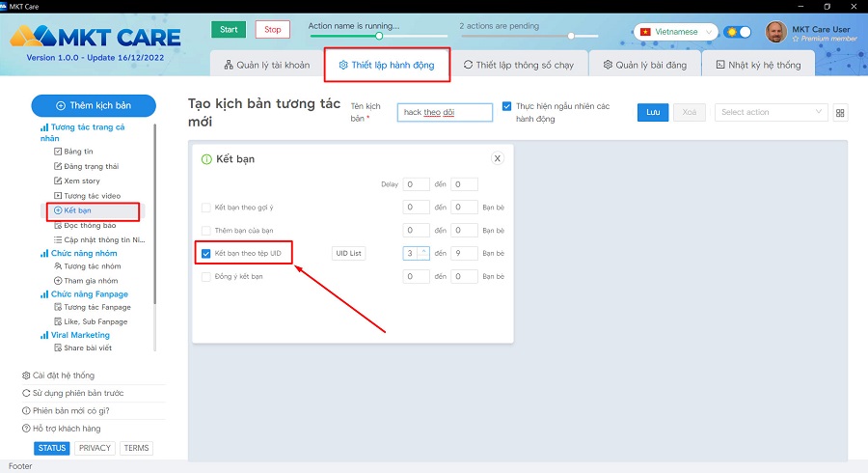Toggle Thực hiện ngẫu nhiên các hành động
This screenshot has width=868, height=473.
[507, 106]
